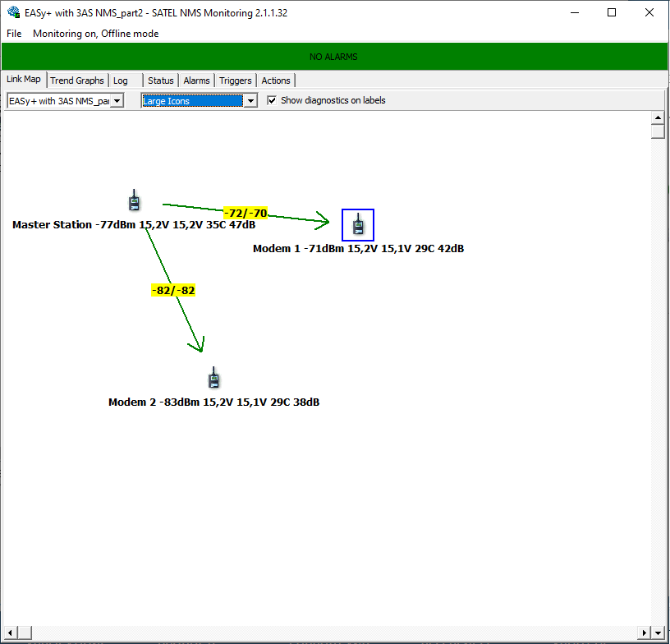
Task: Select the Modem 1 radio icon
Action: pos(358,224)
